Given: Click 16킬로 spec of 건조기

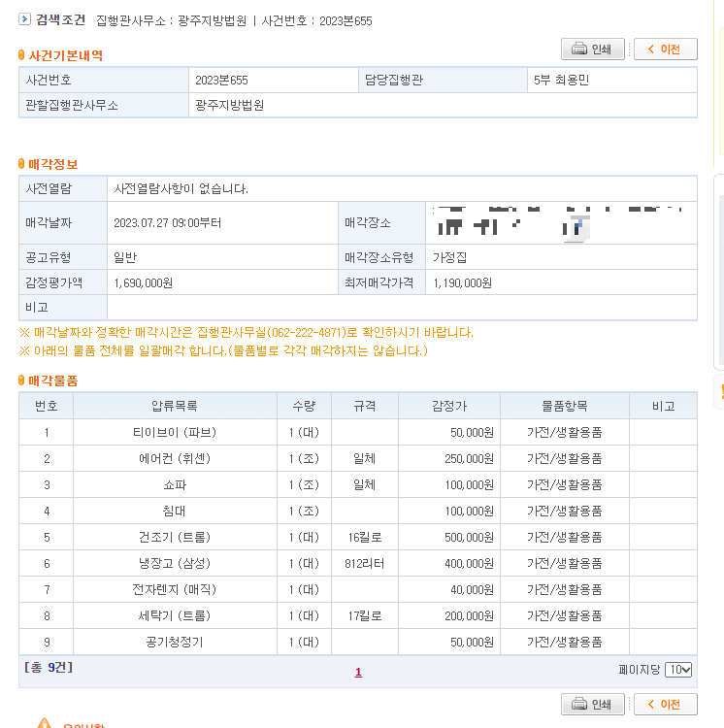Looking at the screenshot, I should tap(365, 537).
